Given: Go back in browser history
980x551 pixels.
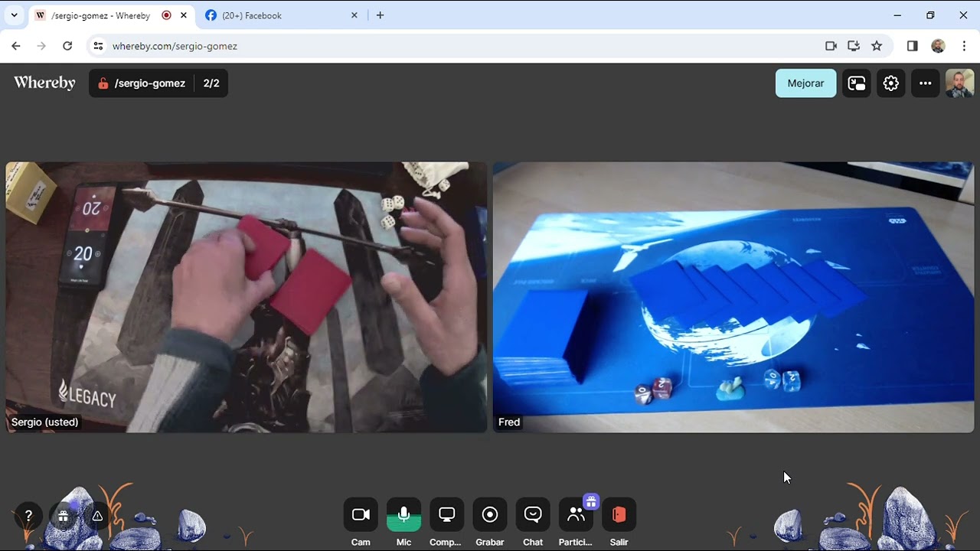Looking at the screenshot, I should (x=16, y=46).
